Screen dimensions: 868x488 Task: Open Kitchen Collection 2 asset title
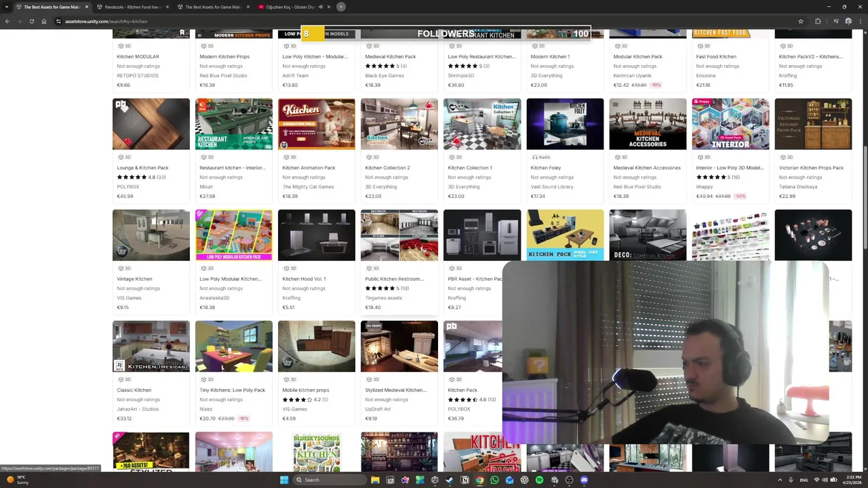pos(387,168)
